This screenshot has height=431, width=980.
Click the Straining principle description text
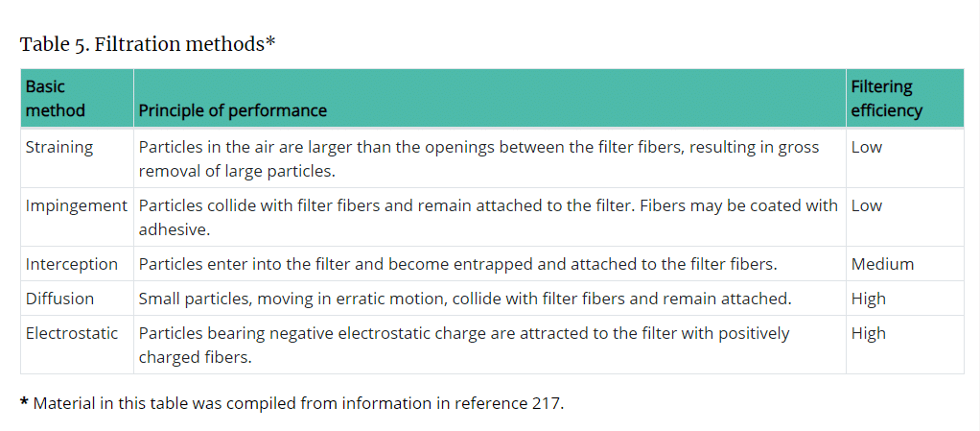click(478, 158)
